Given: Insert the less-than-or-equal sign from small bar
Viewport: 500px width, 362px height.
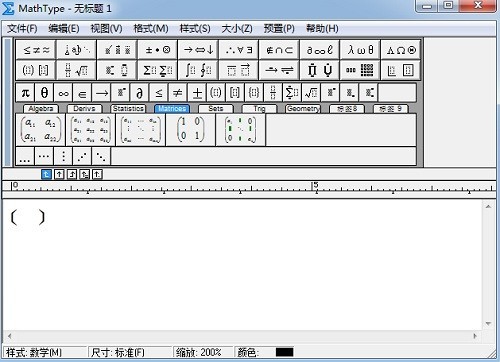Looking at the screenshot, I should [x=159, y=93].
